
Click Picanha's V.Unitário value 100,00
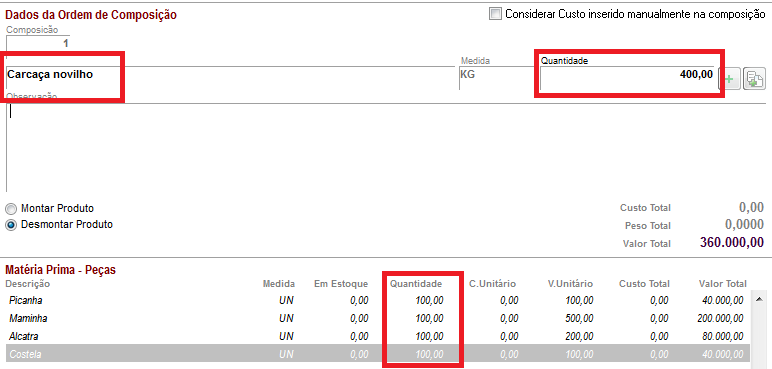579,301
